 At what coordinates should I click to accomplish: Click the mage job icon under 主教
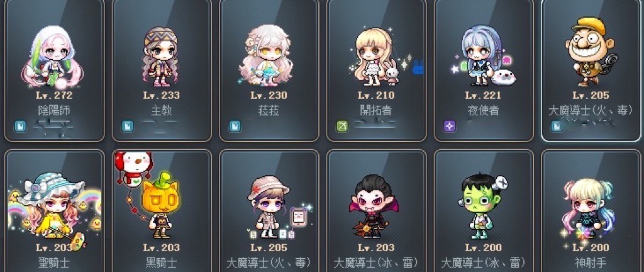pos(128,126)
